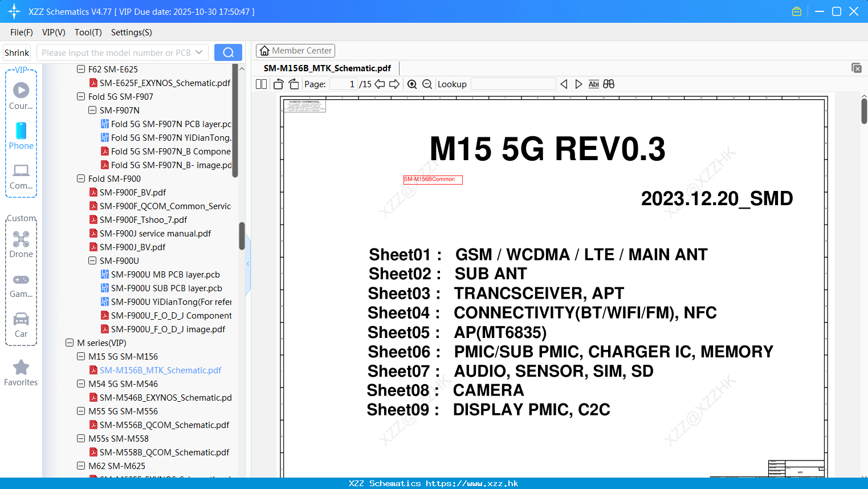Image resolution: width=868 pixels, height=489 pixels.
Task: Collapse the SM-F900U subfolder
Action: (x=92, y=261)
